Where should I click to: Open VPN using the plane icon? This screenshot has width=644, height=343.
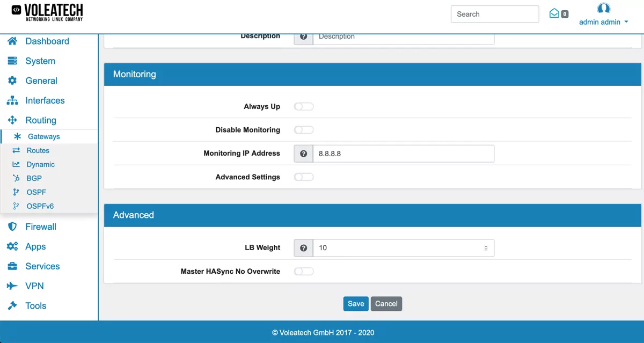coord(12,286)
